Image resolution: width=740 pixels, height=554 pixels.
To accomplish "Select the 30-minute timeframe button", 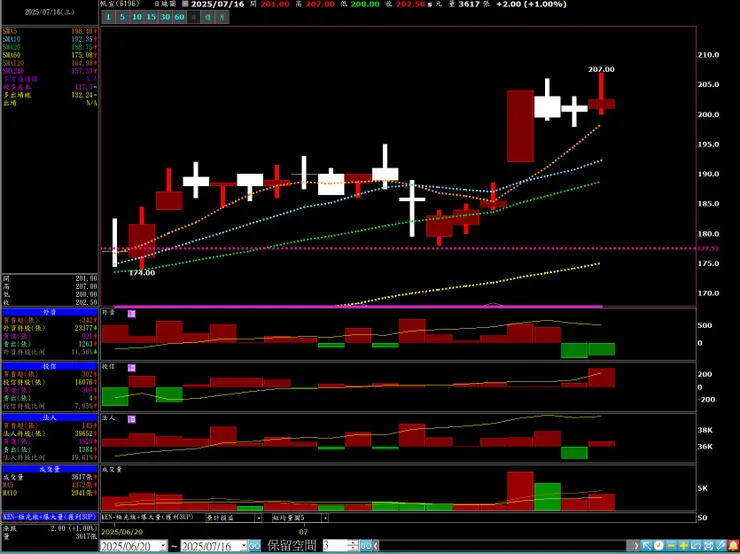I will click(165, 17).
